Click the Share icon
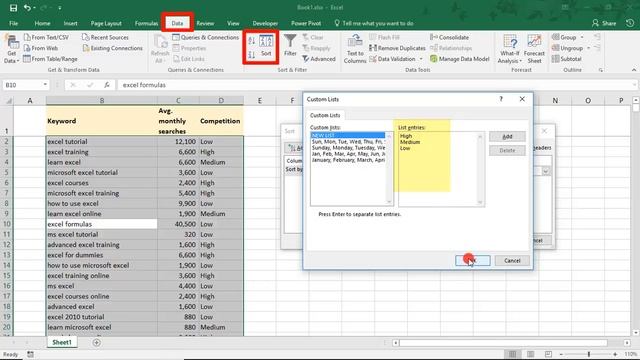The width and height of the screenshot is (640, 360). pos(604,23)
